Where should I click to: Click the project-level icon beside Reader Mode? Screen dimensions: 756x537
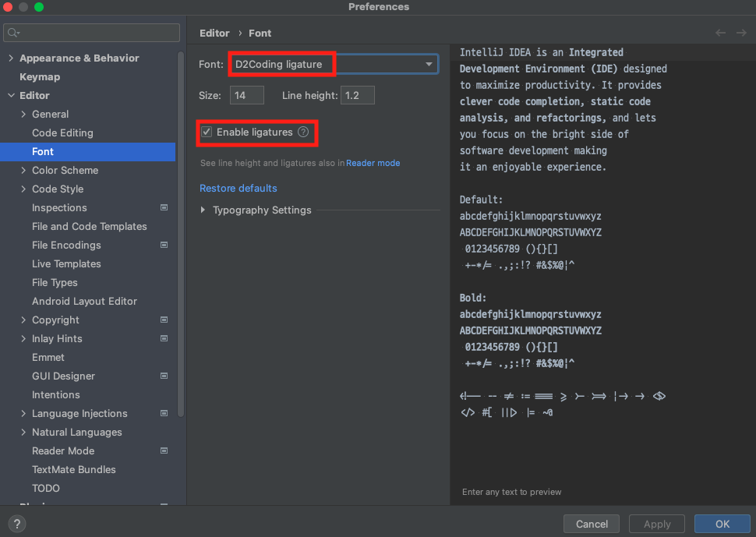(x=164, y=450)
